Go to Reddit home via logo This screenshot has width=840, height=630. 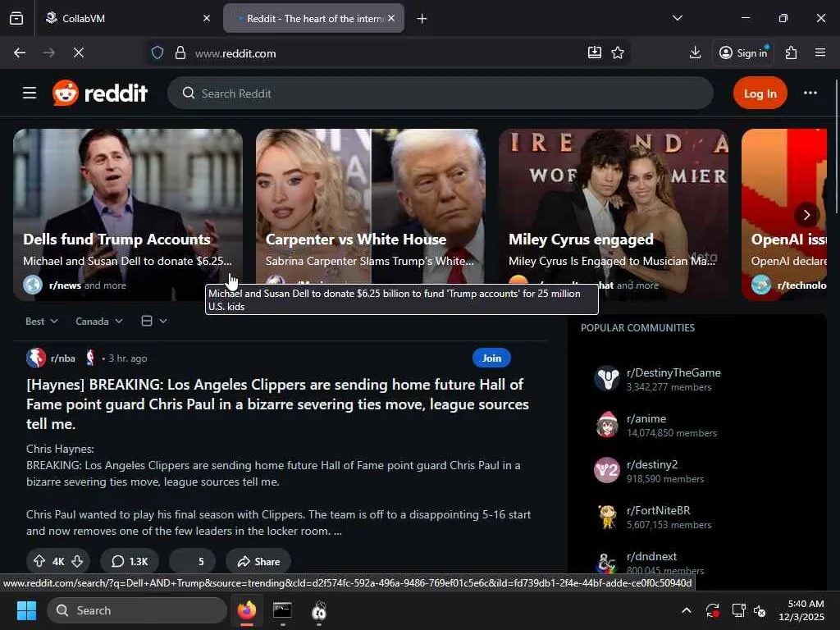click(99, 94)
